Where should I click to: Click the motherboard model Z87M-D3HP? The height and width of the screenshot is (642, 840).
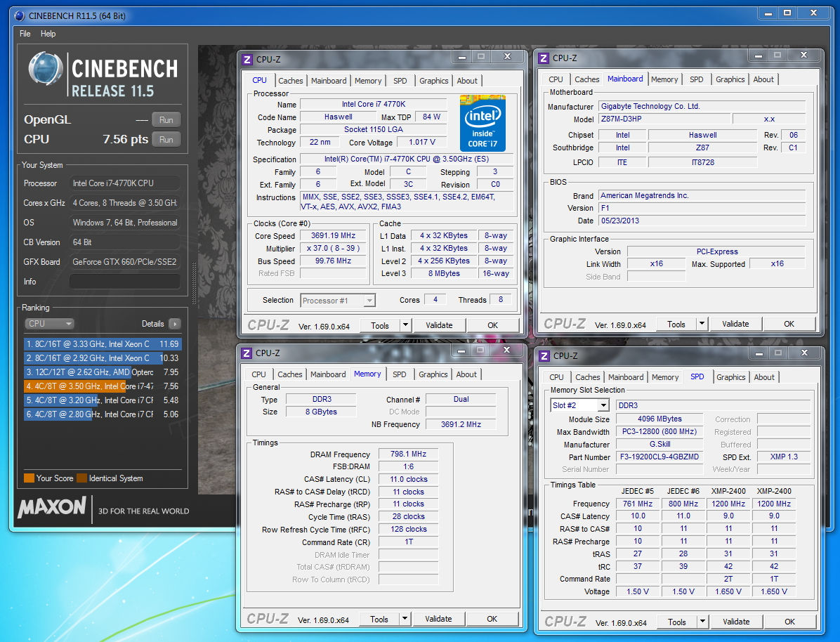(x=664, y=119)
